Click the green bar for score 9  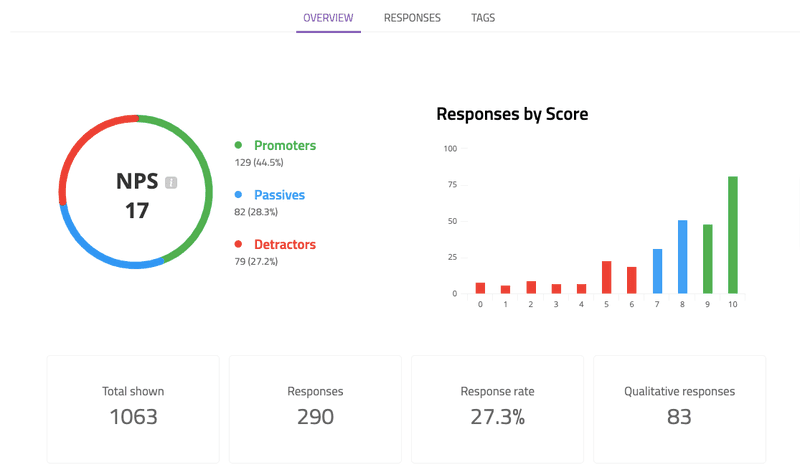coord(708,258)
